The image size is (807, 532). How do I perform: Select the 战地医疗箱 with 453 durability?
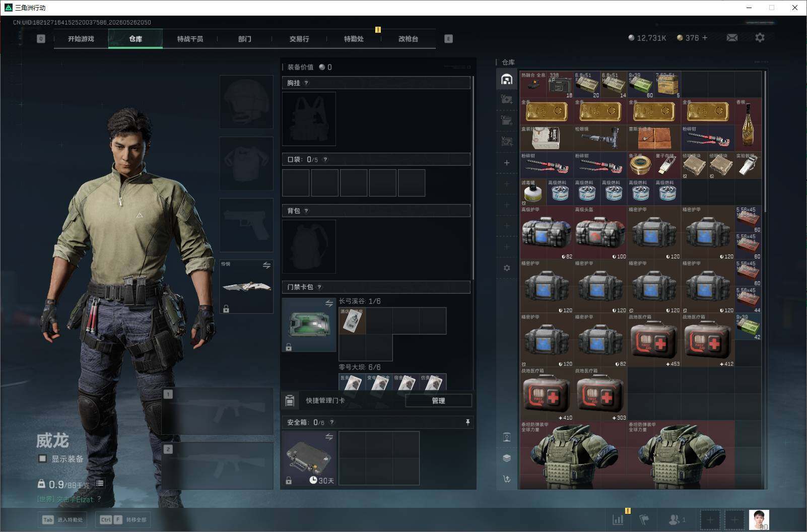tap(654, 341)
